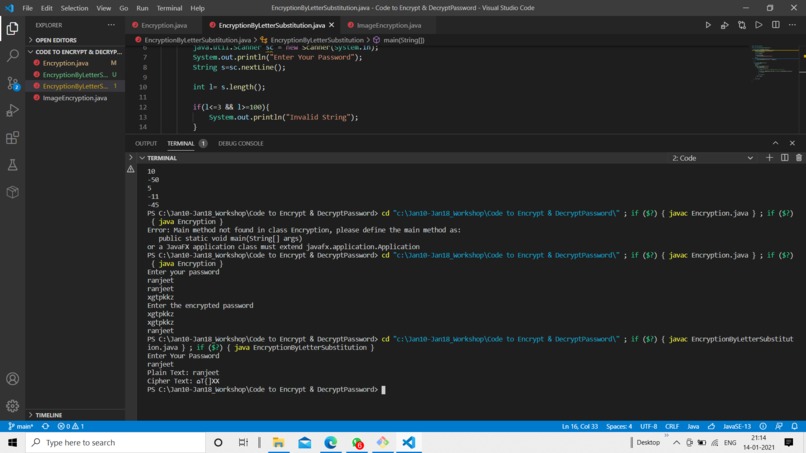Open File Explorer from the taskbar
The height and width of the screenshot is (453, 806).
tap(278, 443)
